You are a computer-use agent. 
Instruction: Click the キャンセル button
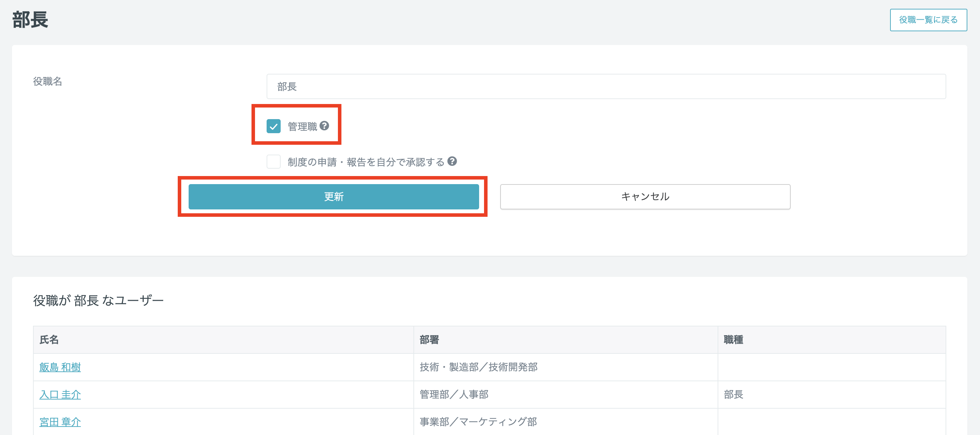645,196
